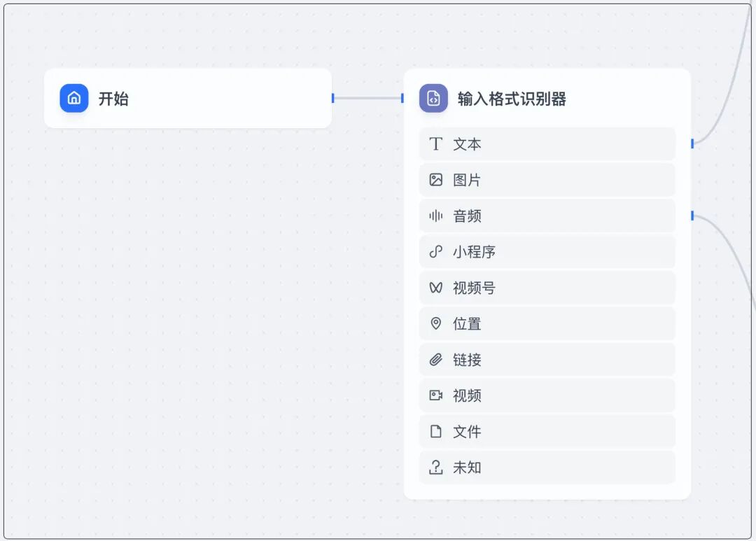Screen dimensions: 756x541
Task: Select the 开始 node title
Action: point(114,99)
